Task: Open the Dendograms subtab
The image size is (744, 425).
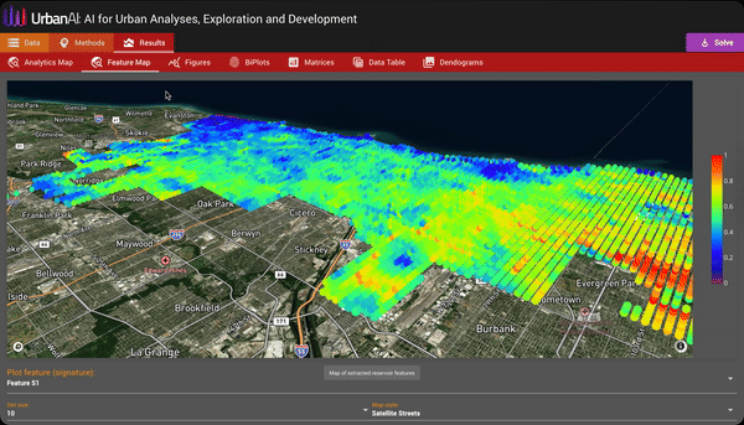Action: (x=453, y=62)
